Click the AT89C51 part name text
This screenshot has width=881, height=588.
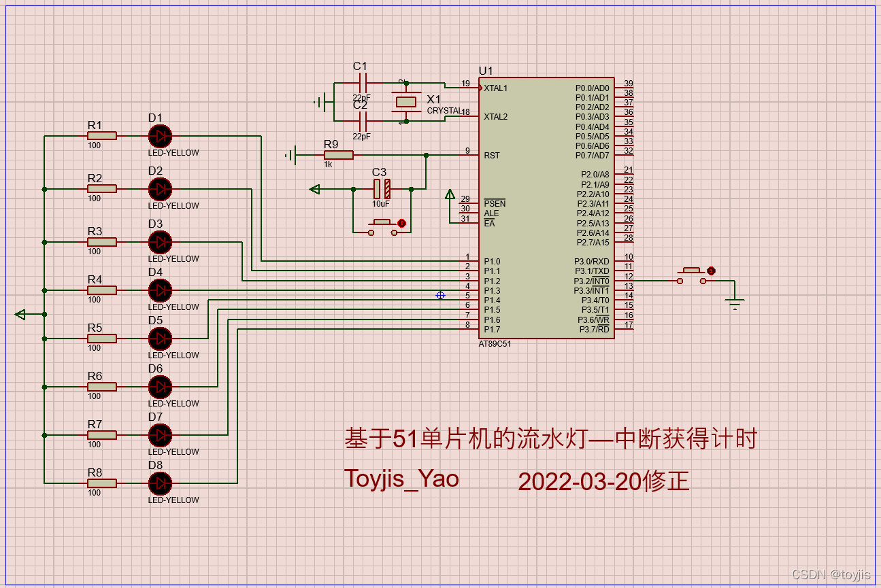coord(495,344)
